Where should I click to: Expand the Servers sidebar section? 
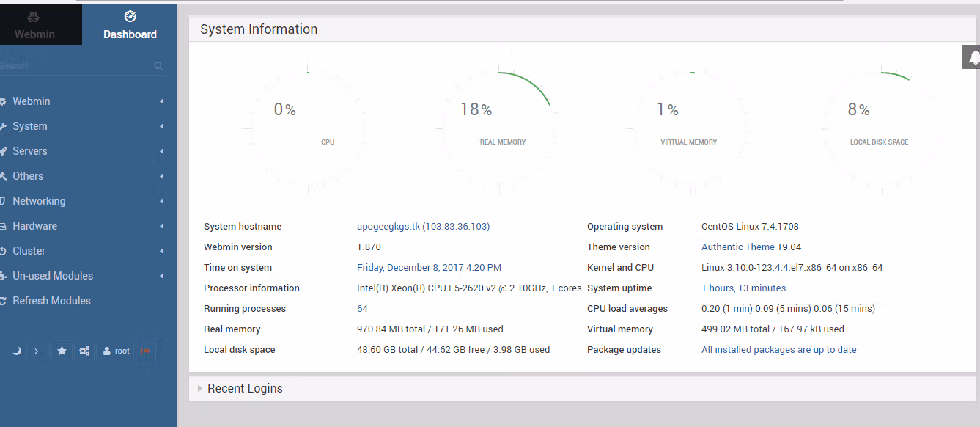(30, 151)
